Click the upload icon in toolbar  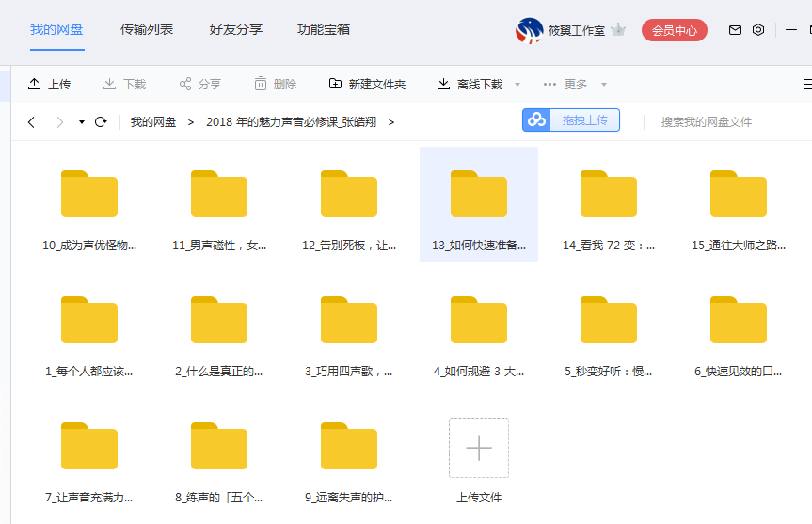click(35, 84)
